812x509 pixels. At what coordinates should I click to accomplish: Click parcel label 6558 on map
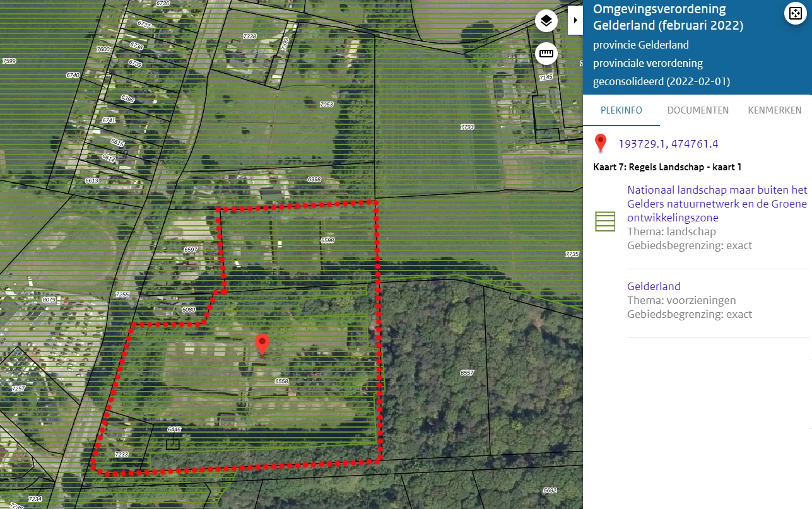(x=281, y=382)
